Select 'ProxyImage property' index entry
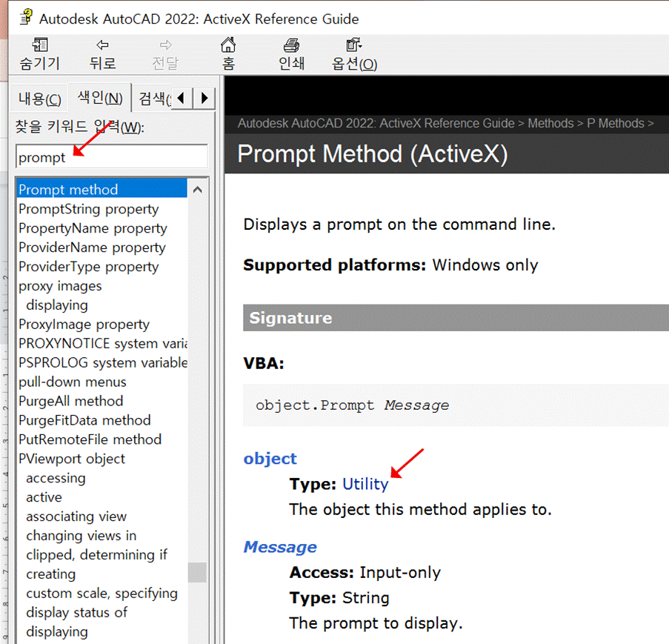Image resolution: width=669 pixels, height=644 pixels. point(84,324)
